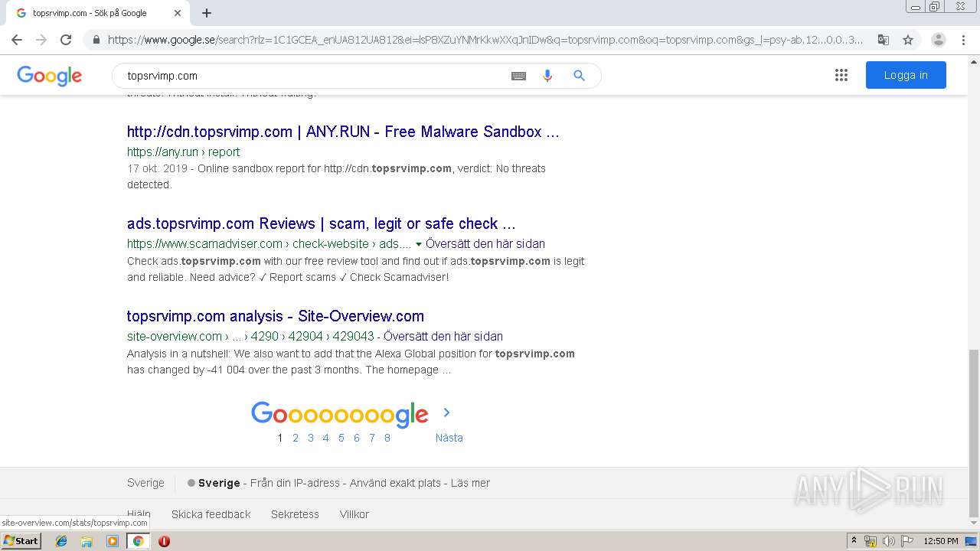The height and width of the screenshot is (551, 980).
Task: Open the Chrome profile avatar icon
Action: [938, 40]
